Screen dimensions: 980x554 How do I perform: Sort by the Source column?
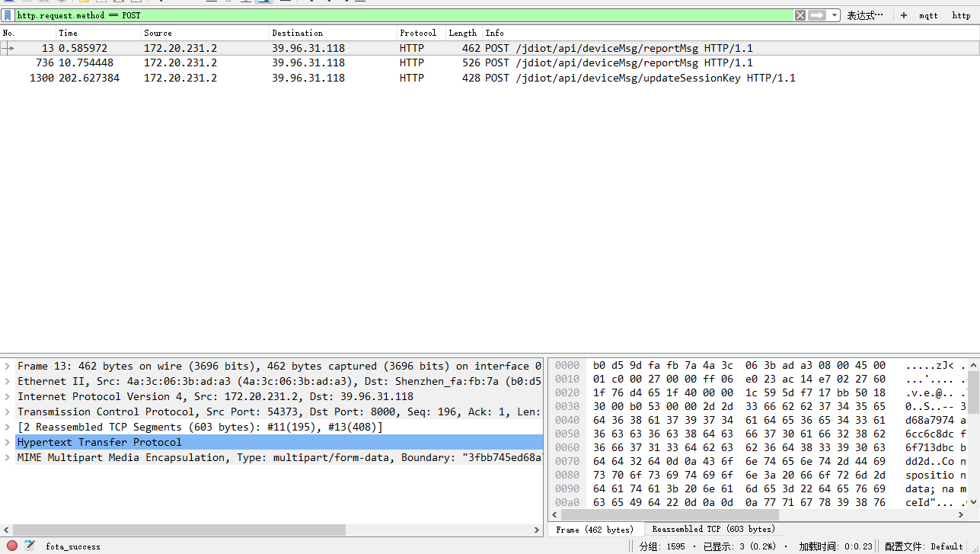point(206,33)
